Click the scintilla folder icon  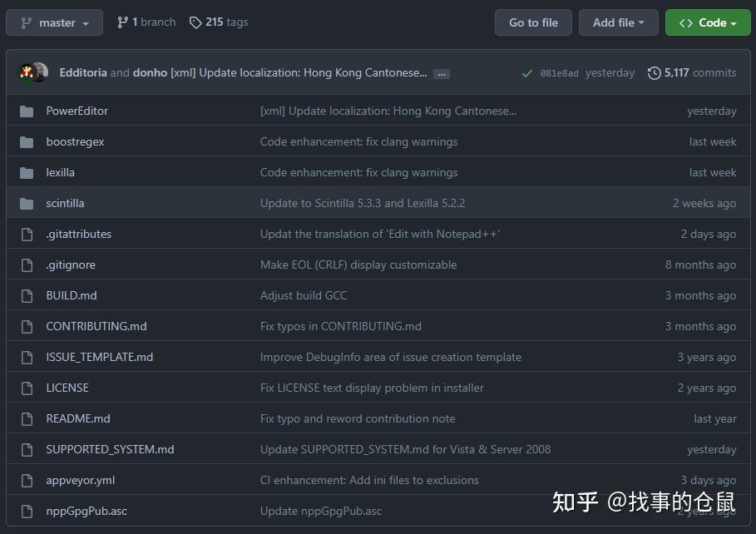coord(27,204)
